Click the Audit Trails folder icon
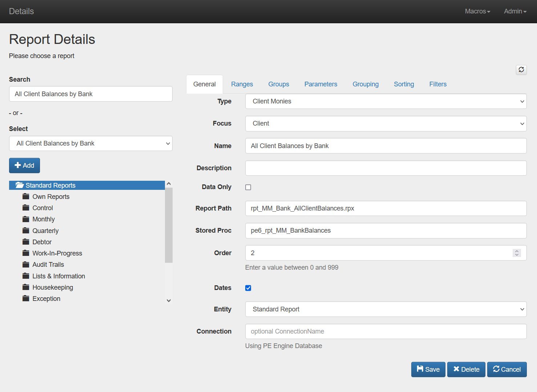The image size is (537, 392). point(26,264)
